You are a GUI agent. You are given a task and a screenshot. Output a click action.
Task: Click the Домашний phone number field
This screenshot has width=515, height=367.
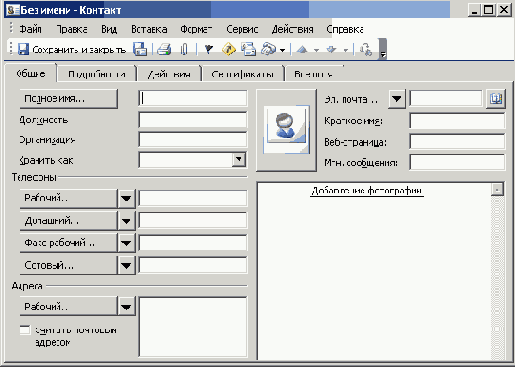point(193,221)
